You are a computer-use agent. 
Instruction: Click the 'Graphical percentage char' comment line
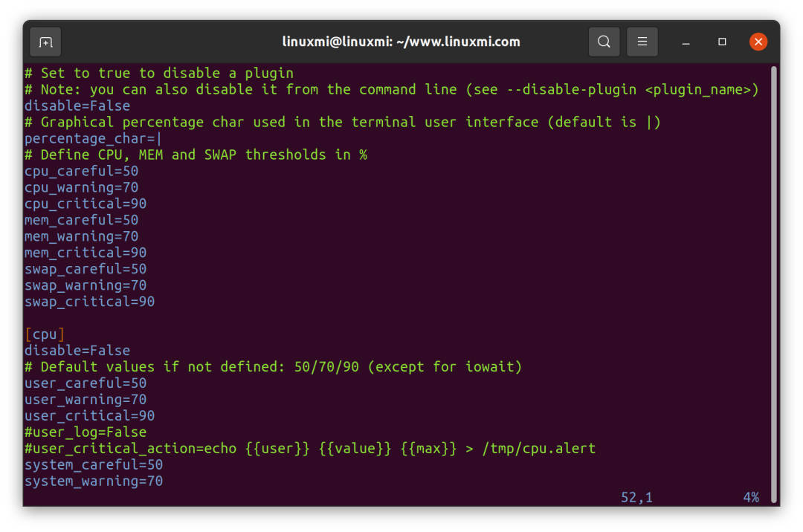pyautogui.click(x=343, y=123)
